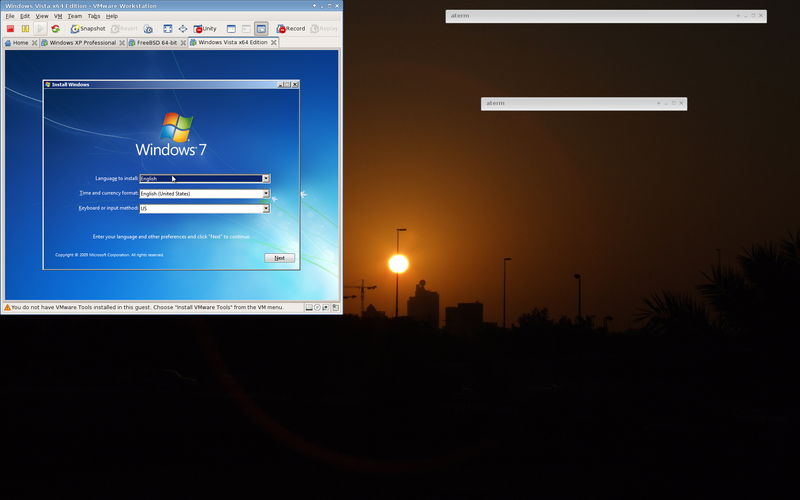Click the Revert to snapshot toolbar button
Viewport: 800px width, 500px height.
point(124,29)
